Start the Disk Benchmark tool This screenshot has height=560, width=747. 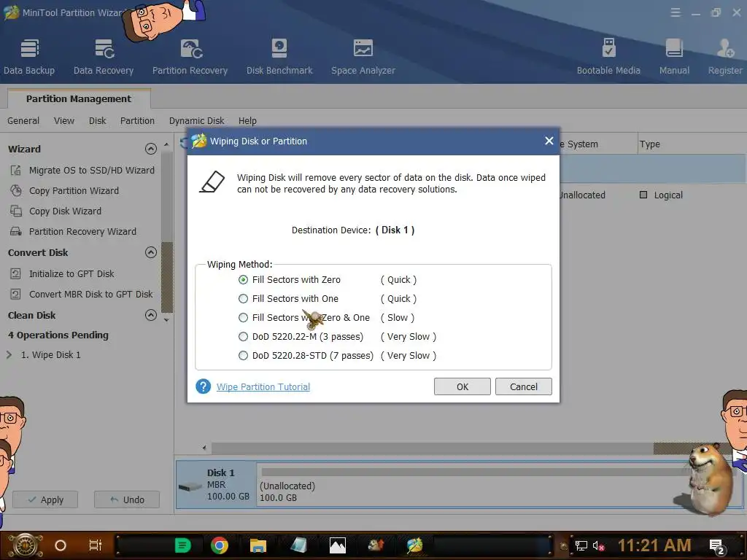[x=279, y=57]
